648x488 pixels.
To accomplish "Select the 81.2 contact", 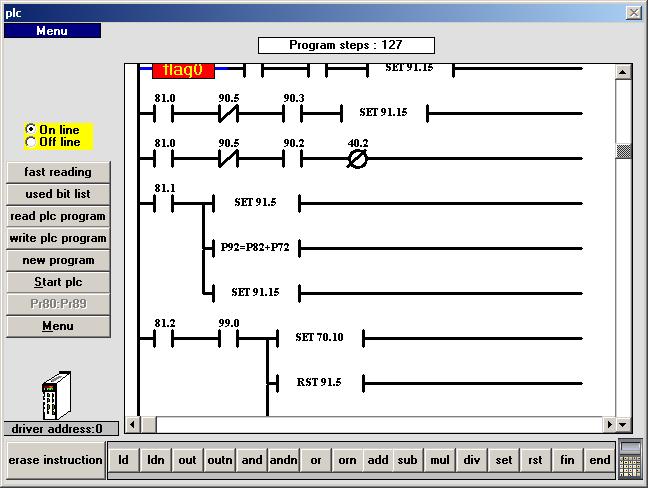I will [164, 338].
